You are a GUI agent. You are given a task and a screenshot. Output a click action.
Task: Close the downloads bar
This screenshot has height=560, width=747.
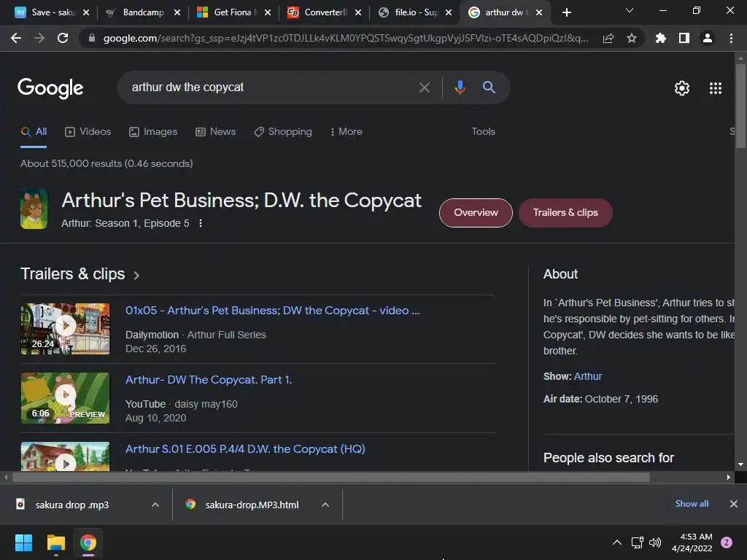click(734, 504)
